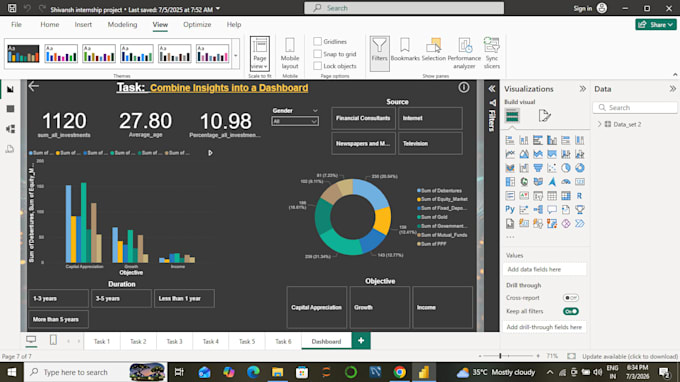Image resolution: width=680 pixels, height=382 pixels.
Task: Switch to Model view in left sidebar
Action: pyautogui.click(x=10, y=129)
